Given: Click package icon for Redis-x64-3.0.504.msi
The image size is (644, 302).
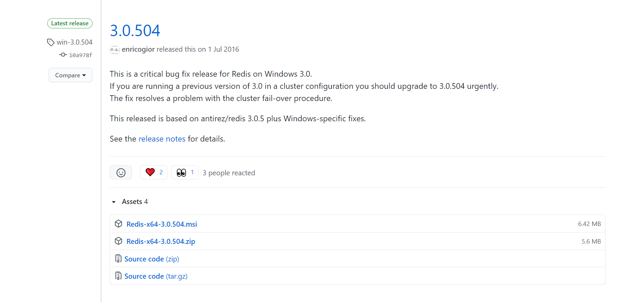Looking at the screenshot, I should pos(118,224).
